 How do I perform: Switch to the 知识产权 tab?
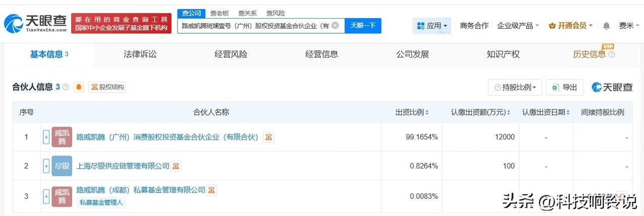(503, 54)
